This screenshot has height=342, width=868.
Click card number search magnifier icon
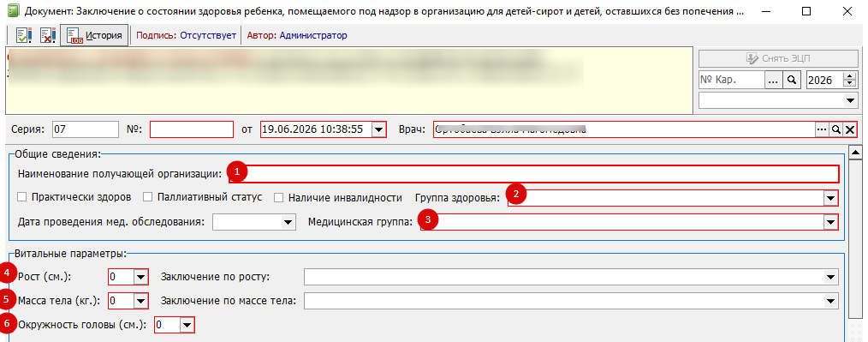point(792,81)
